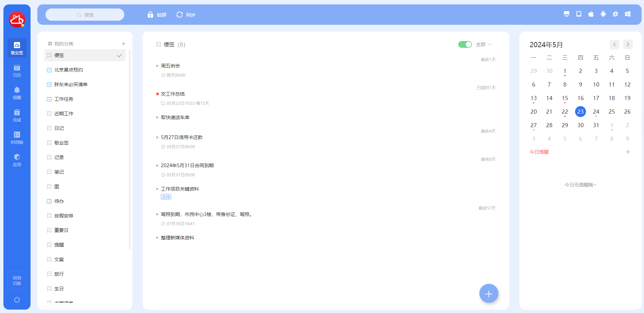Open the 应用 apps view in the sidebar
Image resolution: width=644 pixels, height=313 pixels.
(x=17, y=160)
